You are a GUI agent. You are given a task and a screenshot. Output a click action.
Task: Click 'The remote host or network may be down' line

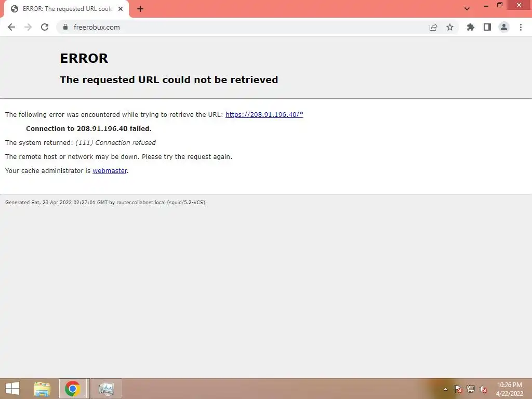119,157
